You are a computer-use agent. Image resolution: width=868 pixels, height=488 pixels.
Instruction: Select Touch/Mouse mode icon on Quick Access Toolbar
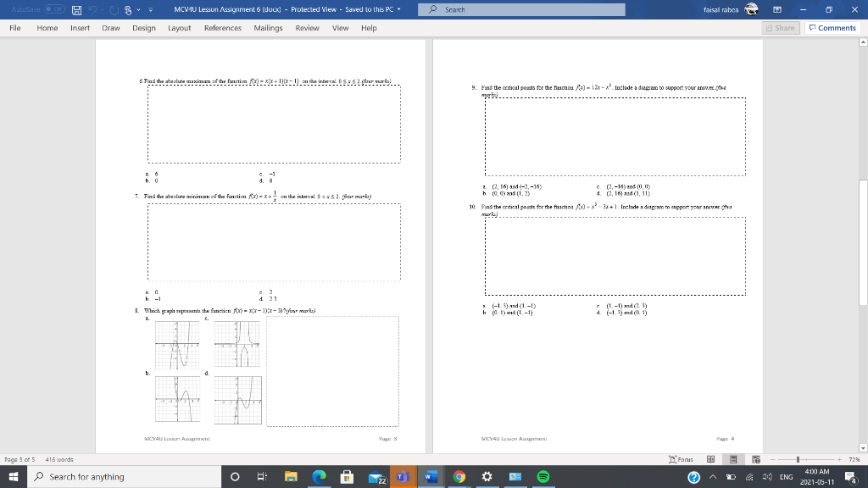point(128,9)
